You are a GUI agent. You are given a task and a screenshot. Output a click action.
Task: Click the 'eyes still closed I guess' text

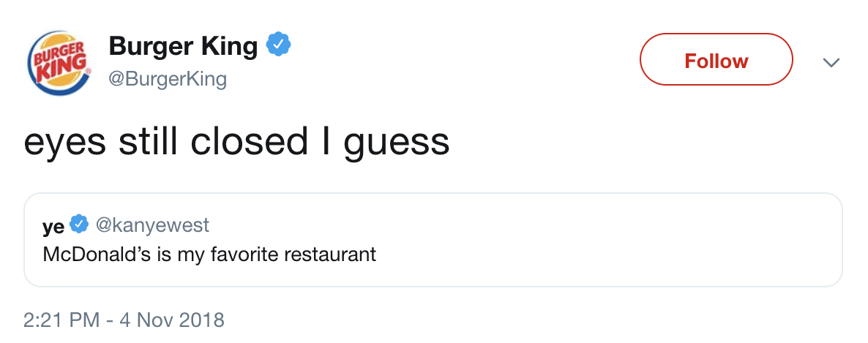pos(236,142)
